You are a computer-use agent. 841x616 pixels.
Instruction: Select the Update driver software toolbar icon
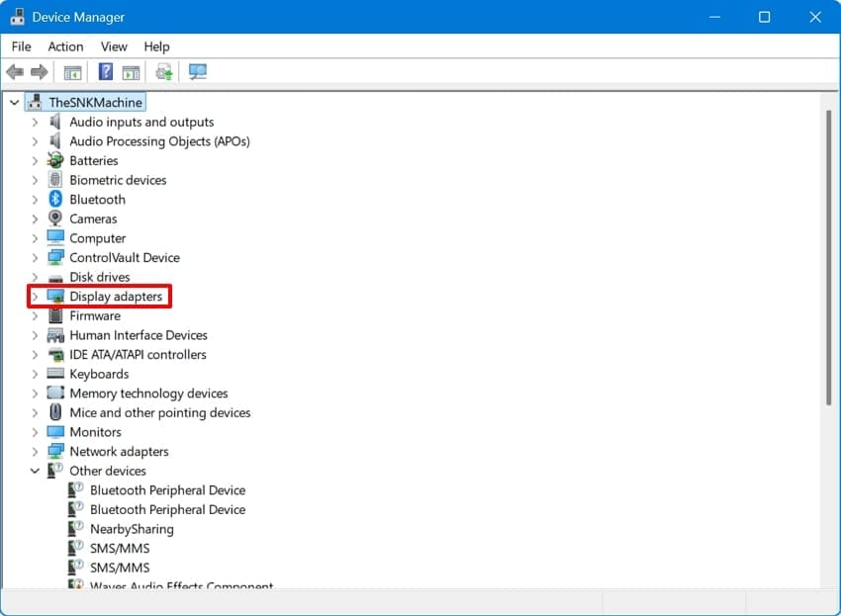point(163,71)
